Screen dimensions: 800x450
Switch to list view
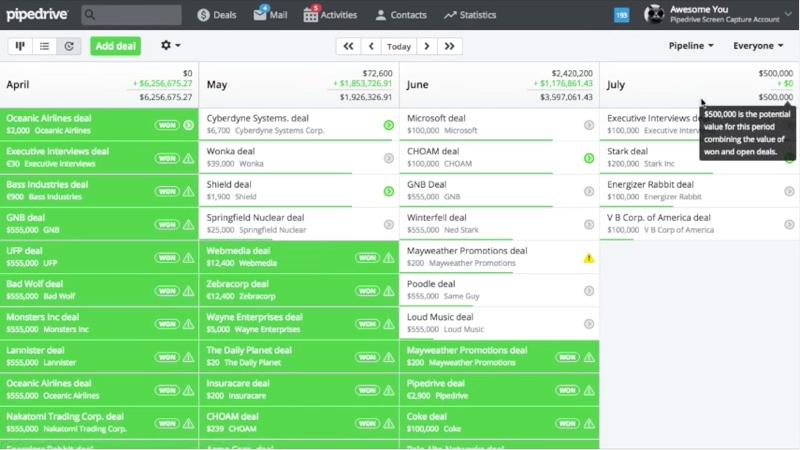44,46
